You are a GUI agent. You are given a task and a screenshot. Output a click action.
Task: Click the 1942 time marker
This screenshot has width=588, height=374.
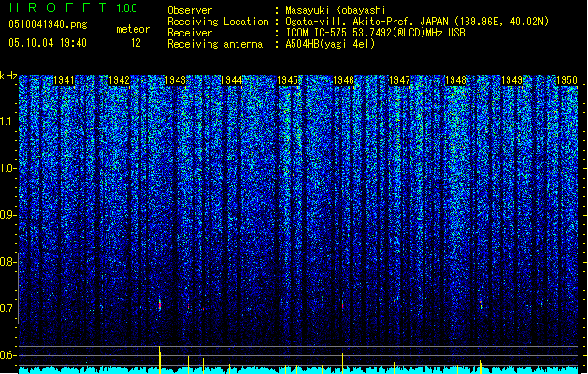point(120,80)
